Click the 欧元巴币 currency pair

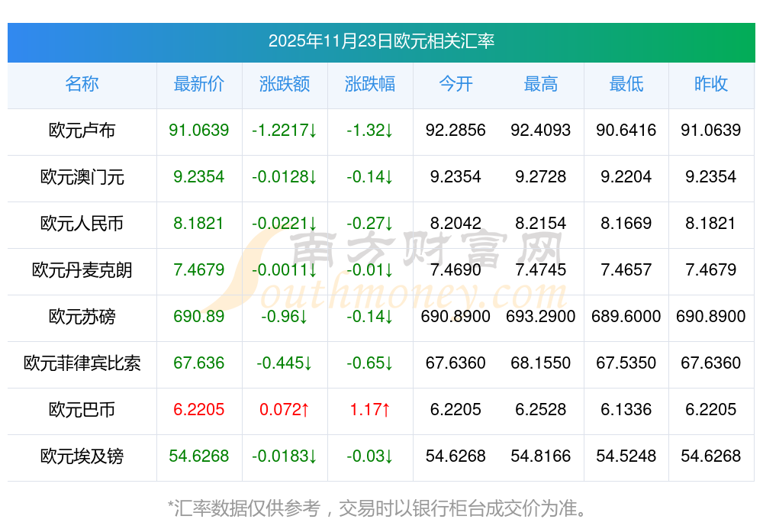[82, 410]
